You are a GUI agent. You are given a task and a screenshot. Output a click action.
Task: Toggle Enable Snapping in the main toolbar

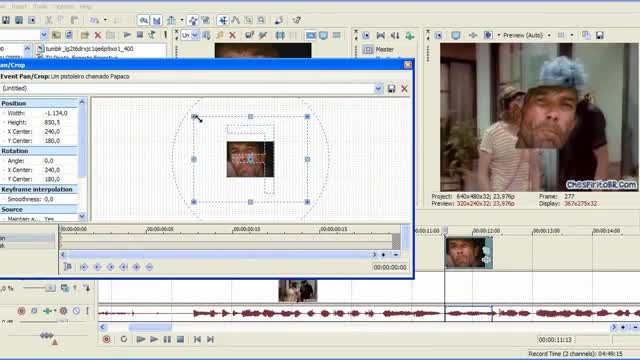coord(144,20)
